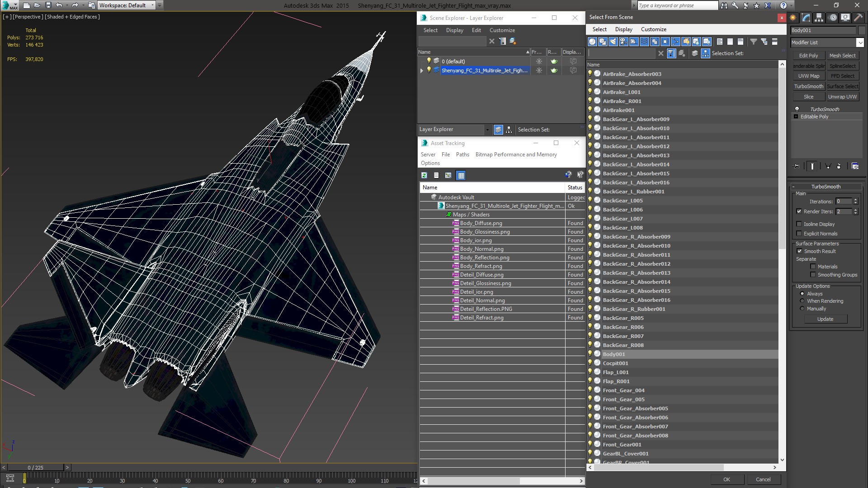Select the Always update option
The height and width of the screenshot is (488, 868).
[x=802, y=294]
